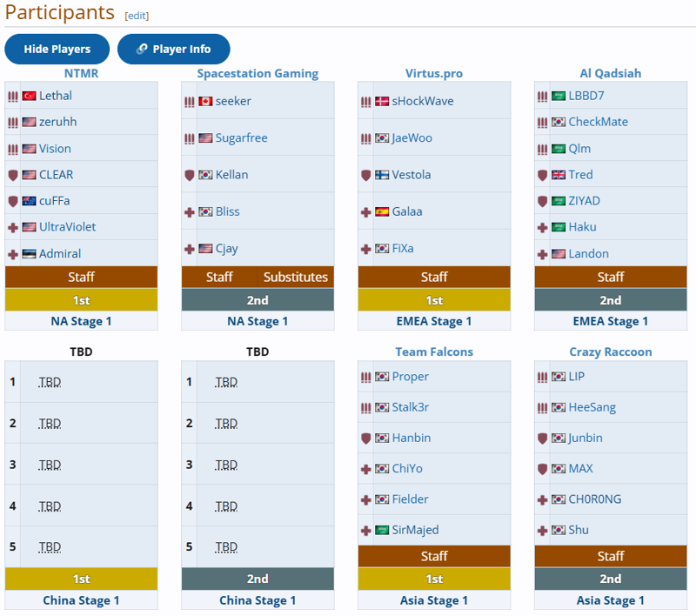Expand the Virtus.pro Staff section
This screenshot has height=616, width=696.
(434, 277)
